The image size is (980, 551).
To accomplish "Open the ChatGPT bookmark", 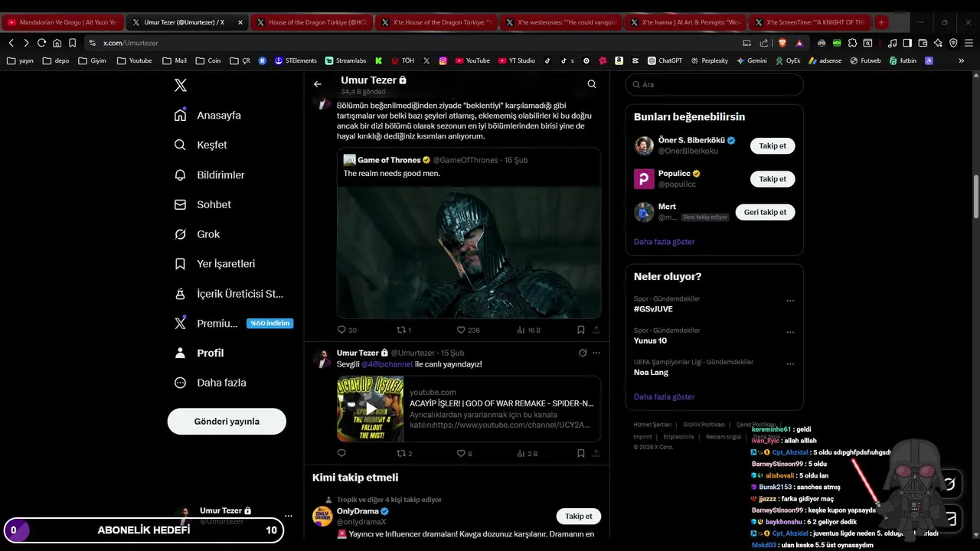I will click(x=665, y=60).
